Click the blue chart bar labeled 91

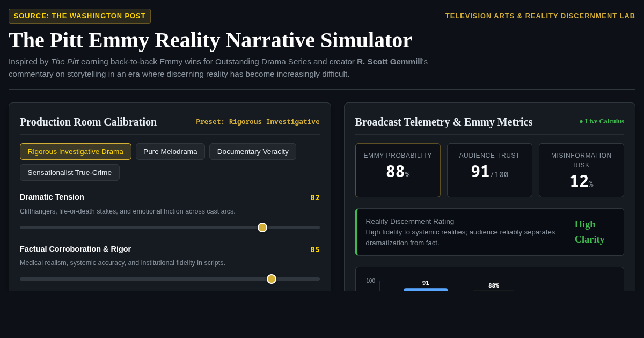[x=426, y=290]
